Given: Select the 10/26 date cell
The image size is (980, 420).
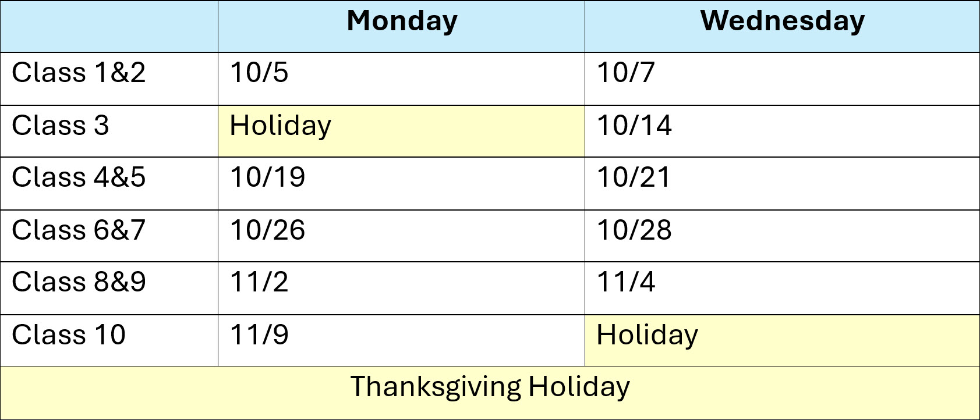Looking at the screenshot, I should (x=401, y=236).
